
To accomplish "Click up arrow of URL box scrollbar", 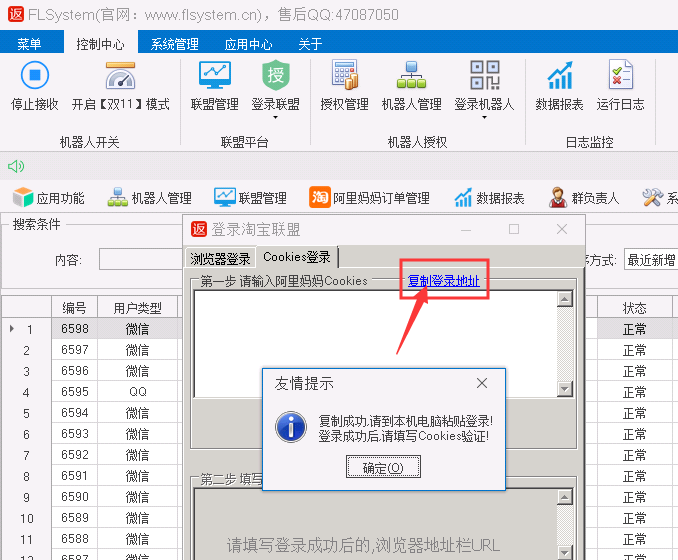I will pos(565,497).
